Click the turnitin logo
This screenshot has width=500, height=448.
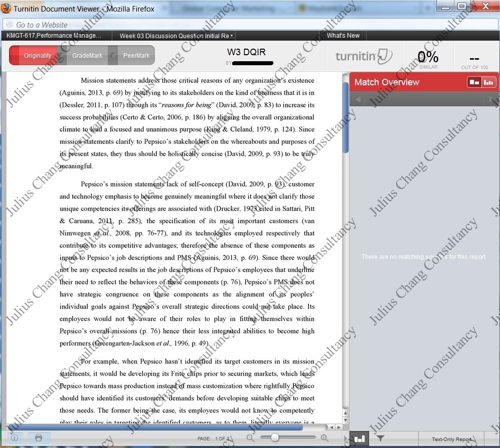(x=364, y=56)
